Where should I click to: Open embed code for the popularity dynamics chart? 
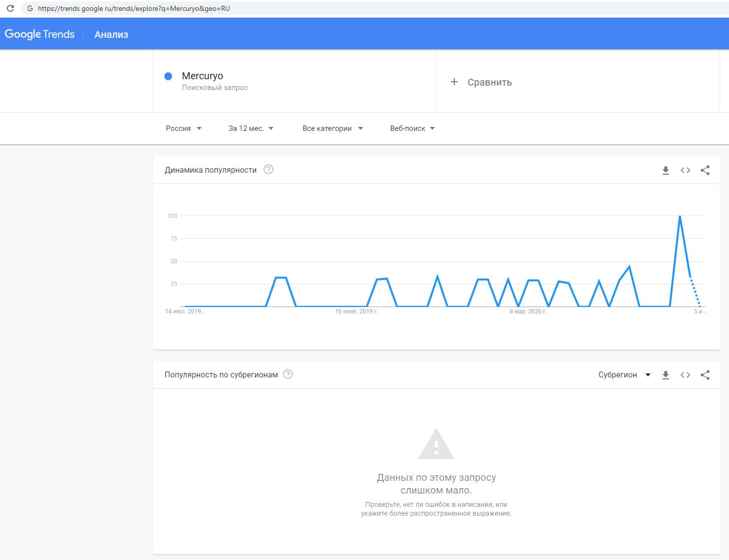(x=685, y=170)
